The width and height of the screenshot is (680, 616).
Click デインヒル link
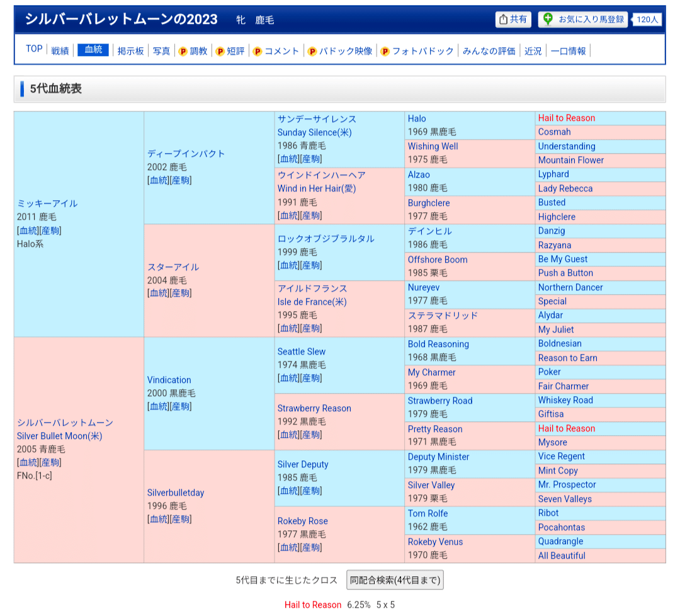(430, 231)
